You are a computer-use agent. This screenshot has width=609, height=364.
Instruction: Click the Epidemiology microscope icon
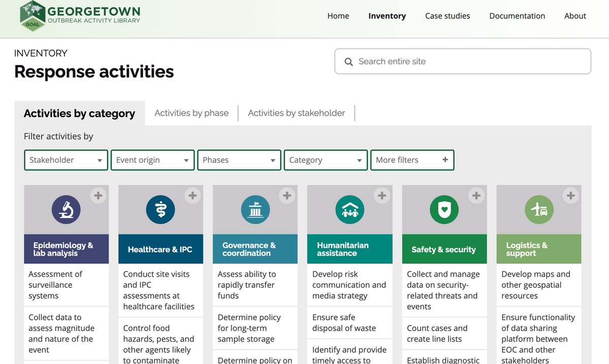click(x=66, y=209)
